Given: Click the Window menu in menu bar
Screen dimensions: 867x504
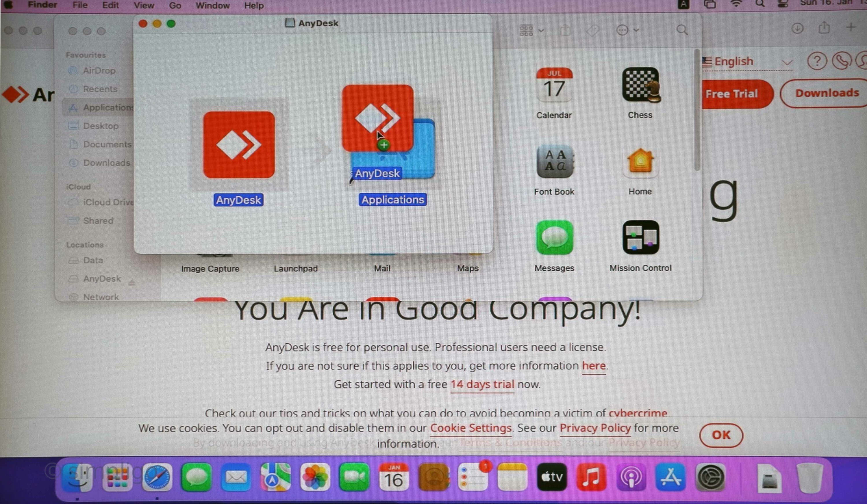Looking at the screenshot, I should (212, 6).
